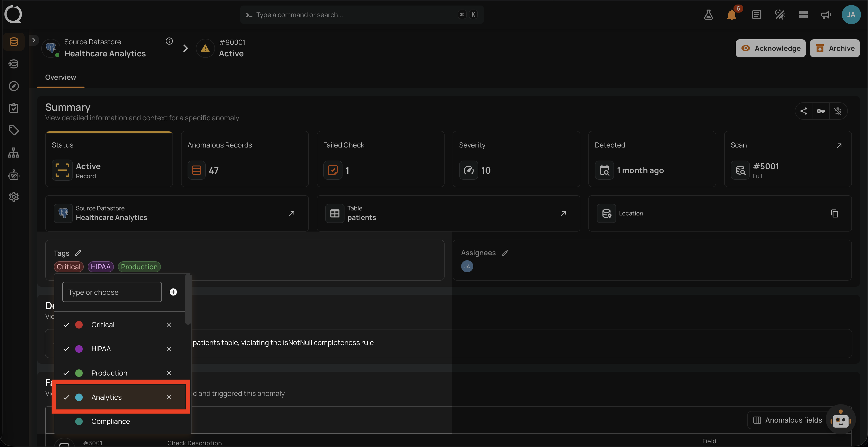Focus the Type or choose tag field
Viewport: 868px width, 447px height.
coord(112,292)
